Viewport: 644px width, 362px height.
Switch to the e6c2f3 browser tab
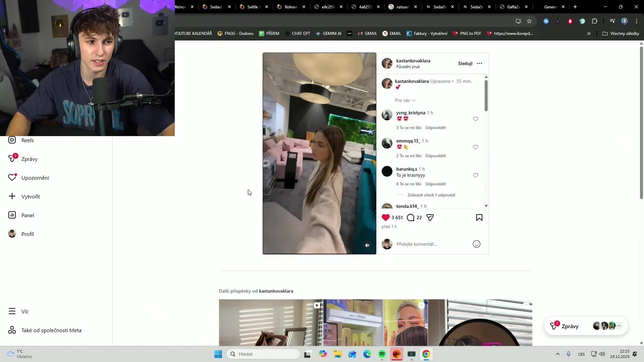pyautogui.click(x=328, y=7)
